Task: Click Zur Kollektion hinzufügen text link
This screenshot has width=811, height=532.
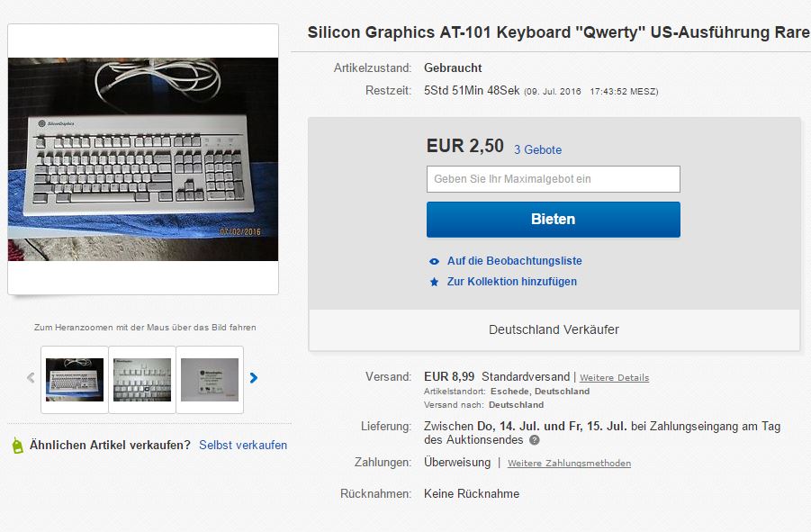Action: click(511, 282)
